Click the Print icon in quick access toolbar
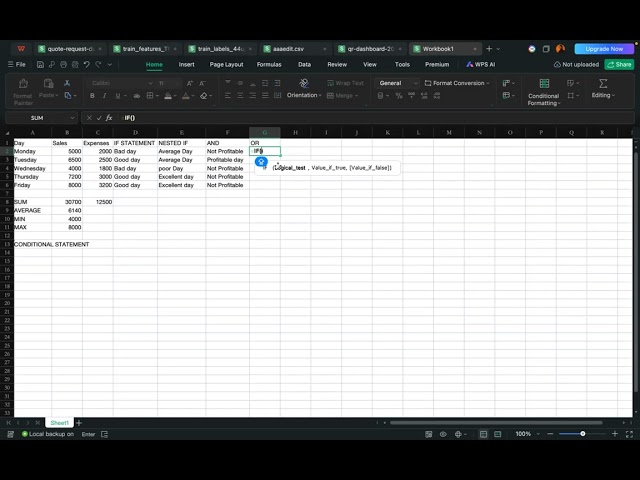 [x=63, y=64]
